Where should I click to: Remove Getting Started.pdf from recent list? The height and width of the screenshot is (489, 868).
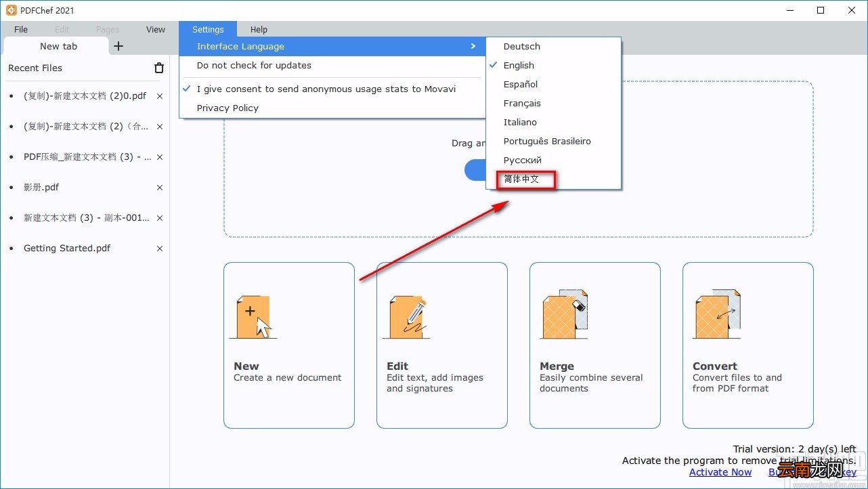point(160,249)
